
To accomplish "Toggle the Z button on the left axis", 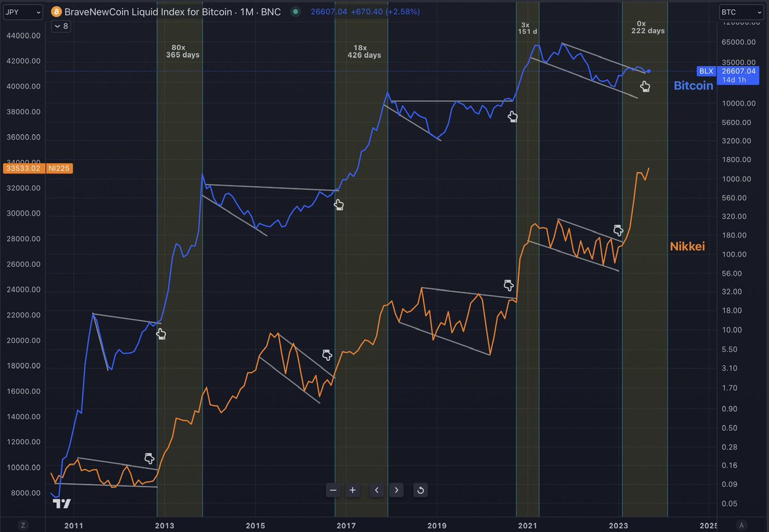I will (23, 525).
